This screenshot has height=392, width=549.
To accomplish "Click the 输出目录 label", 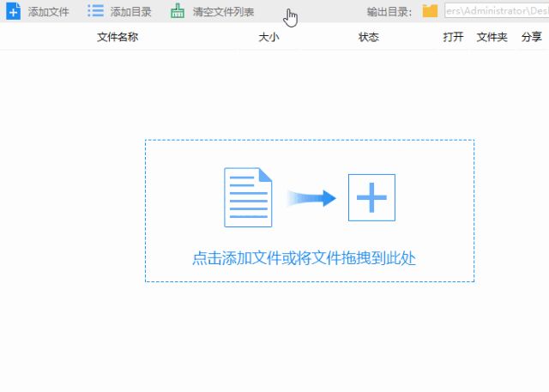I will point(389,12).
